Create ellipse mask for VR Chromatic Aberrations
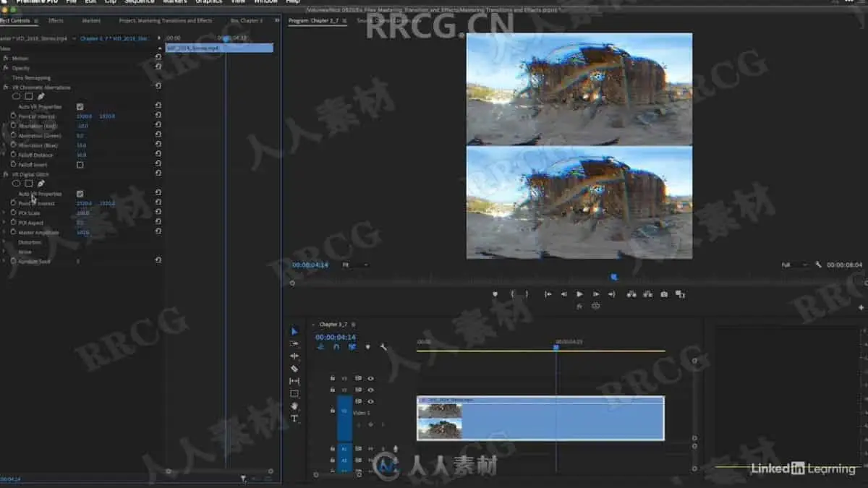The image size is (868, 488). click(x=16, y=96)
